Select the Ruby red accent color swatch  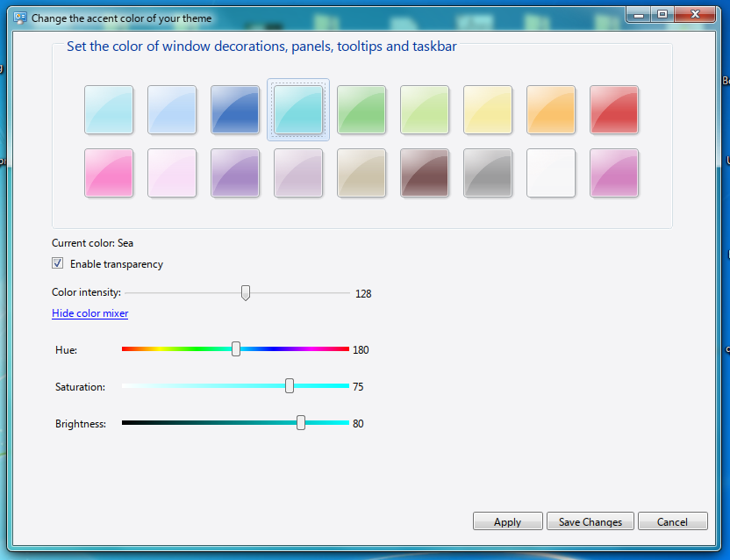(614, 110)
